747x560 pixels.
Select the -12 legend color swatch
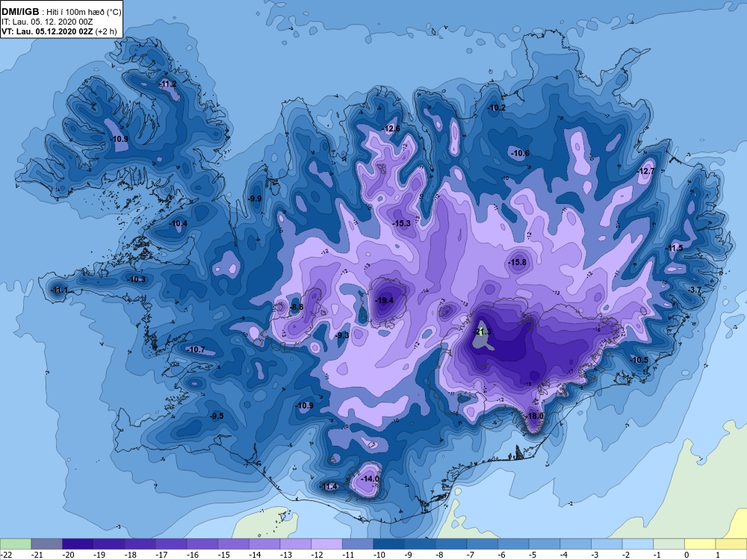click(x=327, y=544)
